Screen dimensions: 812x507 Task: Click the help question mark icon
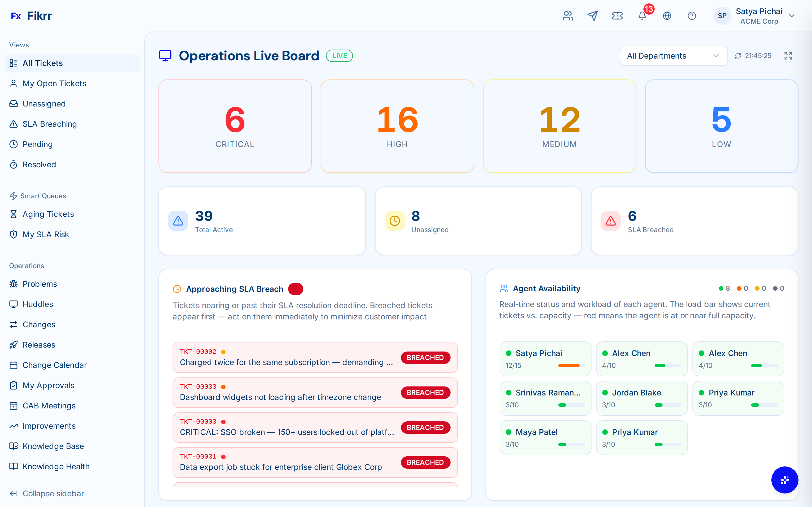[692, 15]
